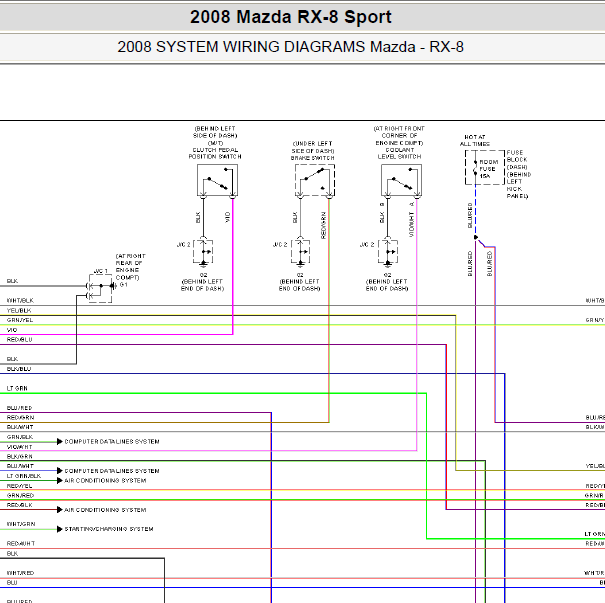Click arrow on GRN/BLK Computer Datalines wire

(x=60, y=441)
